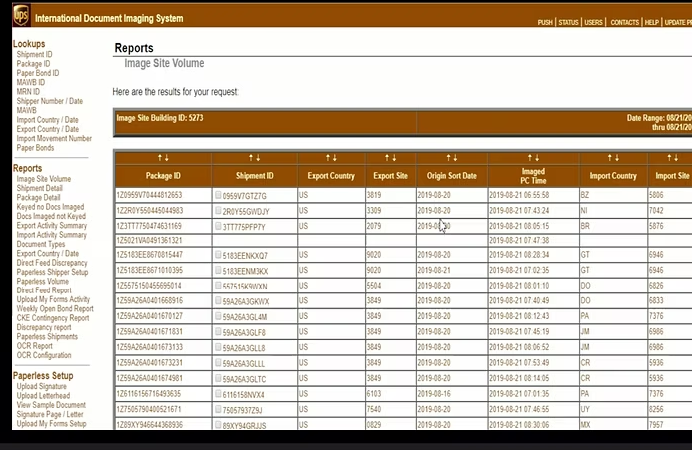Open the PUSH menu in the header
Viewport: 692px width, 450px height.
545,22
